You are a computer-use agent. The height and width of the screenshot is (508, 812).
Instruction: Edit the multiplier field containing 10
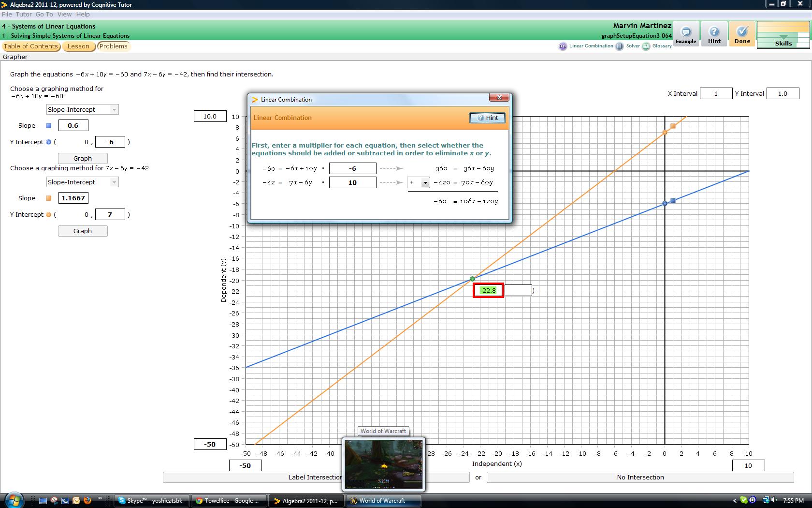pyautogui.click(x=352, y=182)
